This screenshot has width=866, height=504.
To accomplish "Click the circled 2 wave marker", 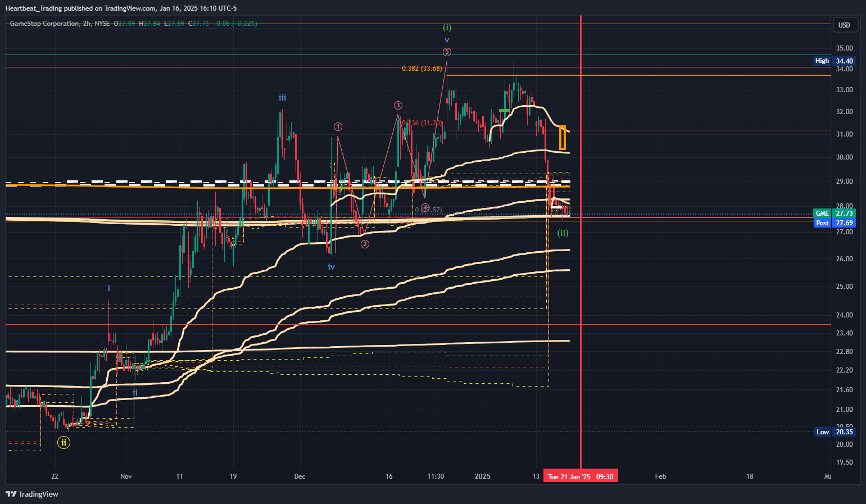I will pyautogui.click(x=365, y=244).
